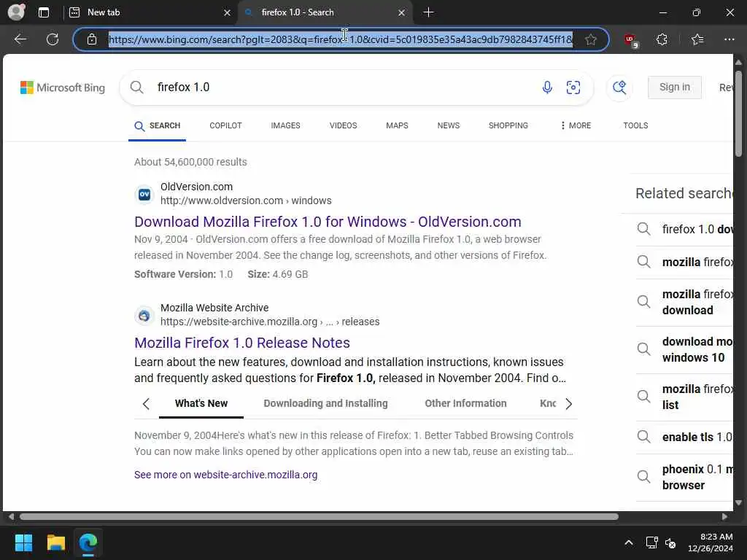Switch to the NEWS tab

click(449, 125)
